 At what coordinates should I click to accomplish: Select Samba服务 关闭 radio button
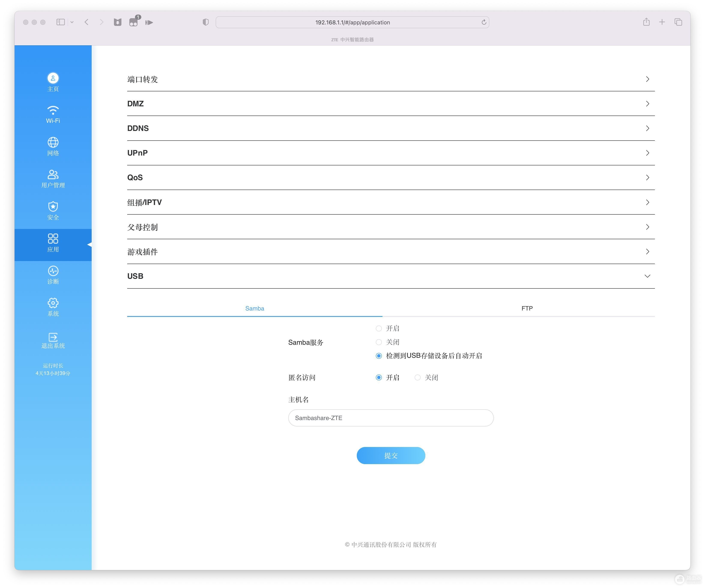379,342
